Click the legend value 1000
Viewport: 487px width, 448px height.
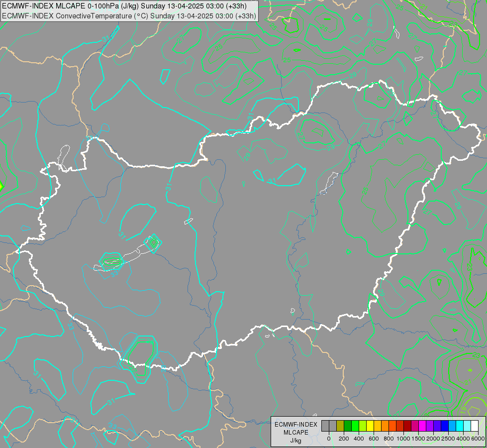tap(403, 439)
